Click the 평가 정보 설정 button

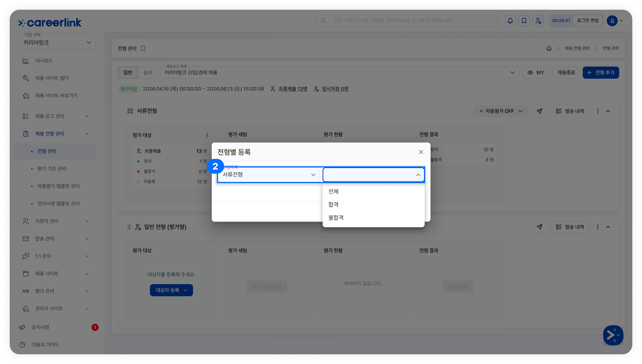(x=267, y=286)
